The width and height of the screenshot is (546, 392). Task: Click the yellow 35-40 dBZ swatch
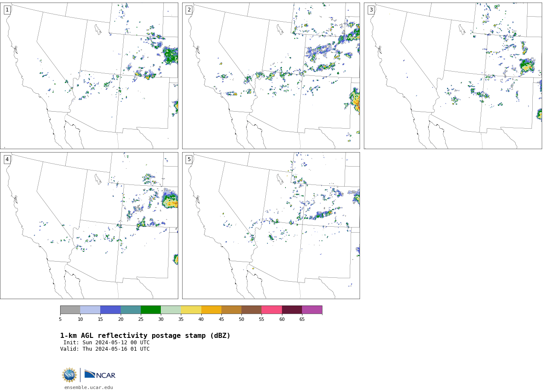[x=191, y=310]
